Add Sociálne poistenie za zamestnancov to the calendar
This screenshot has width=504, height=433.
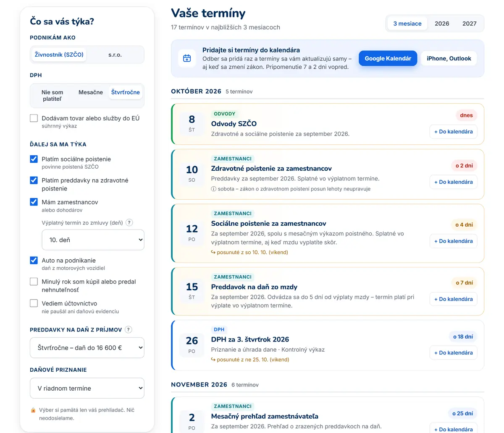[x=454, y=241]
